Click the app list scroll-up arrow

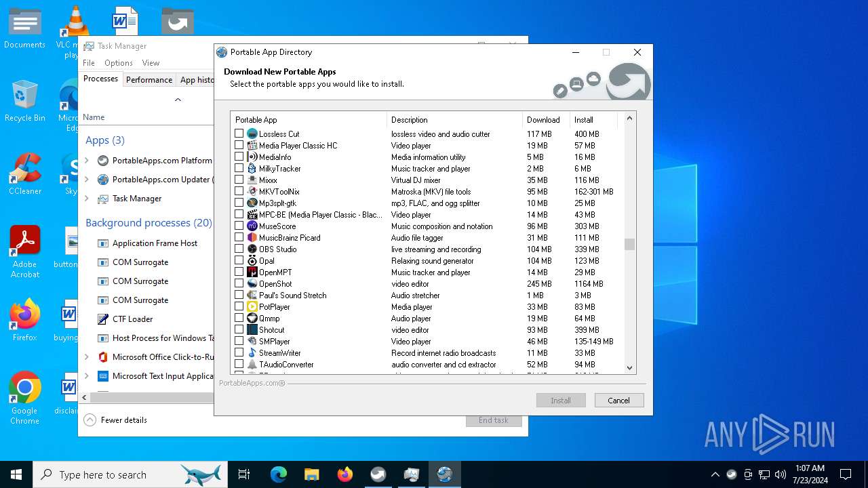629,118
